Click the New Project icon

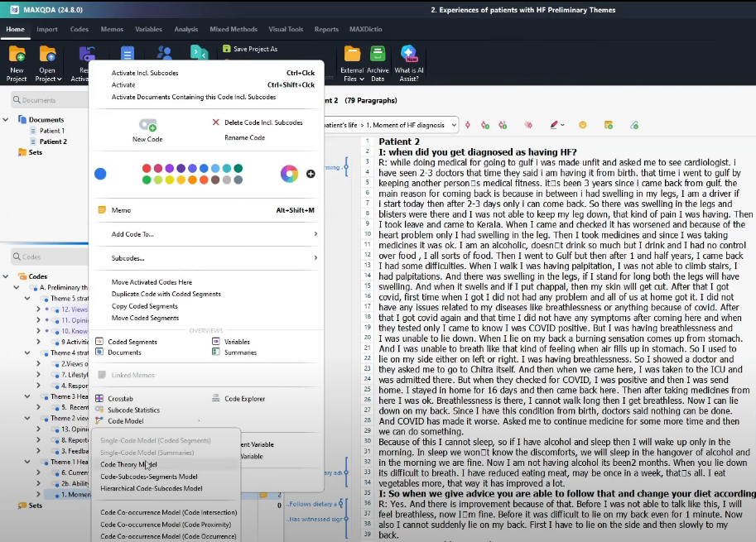[x=17, y=55]
